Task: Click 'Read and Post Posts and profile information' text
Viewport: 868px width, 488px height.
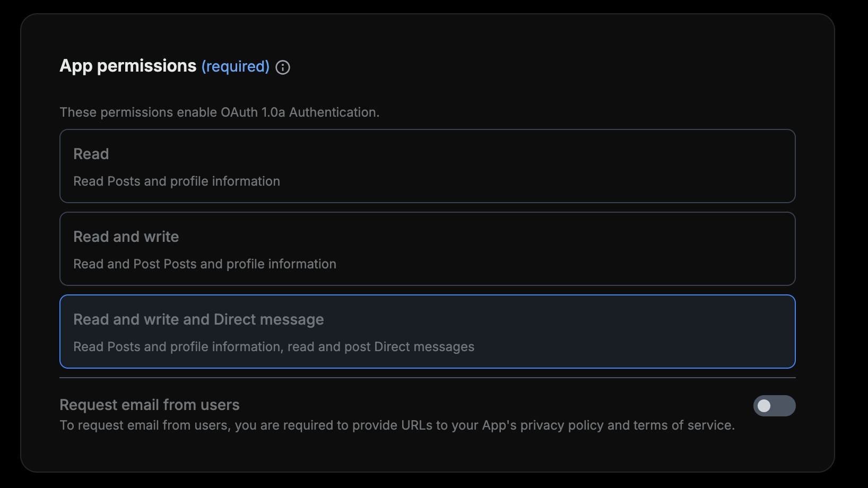Action: click(x=205, y=264)
